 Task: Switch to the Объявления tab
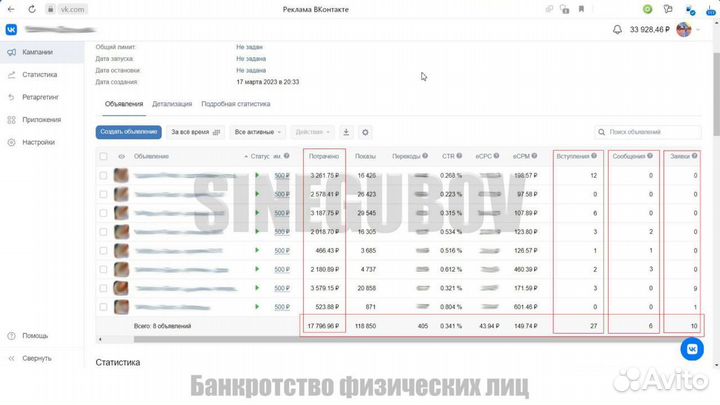click(124, 104)
